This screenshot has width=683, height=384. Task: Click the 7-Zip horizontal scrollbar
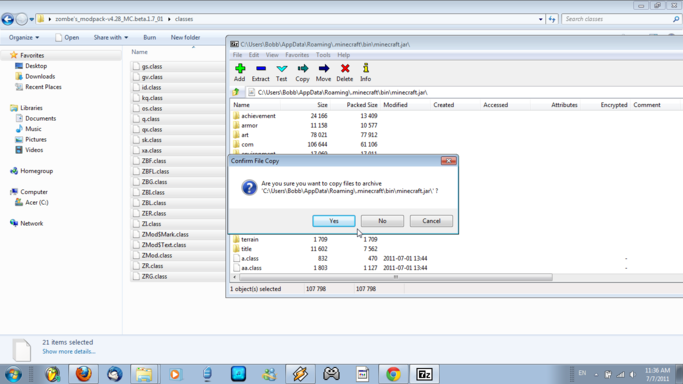[x=396, y=277]
